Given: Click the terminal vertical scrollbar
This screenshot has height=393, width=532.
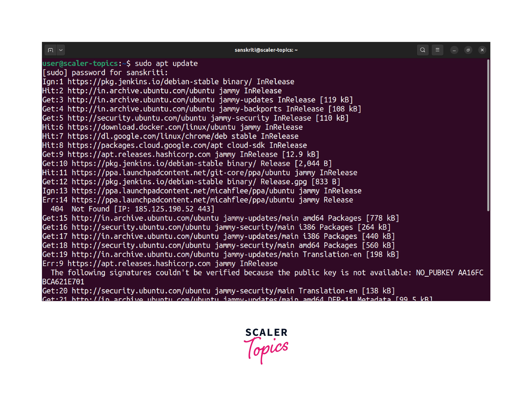Looking at the screenshot, I should [x=488, y=135].
